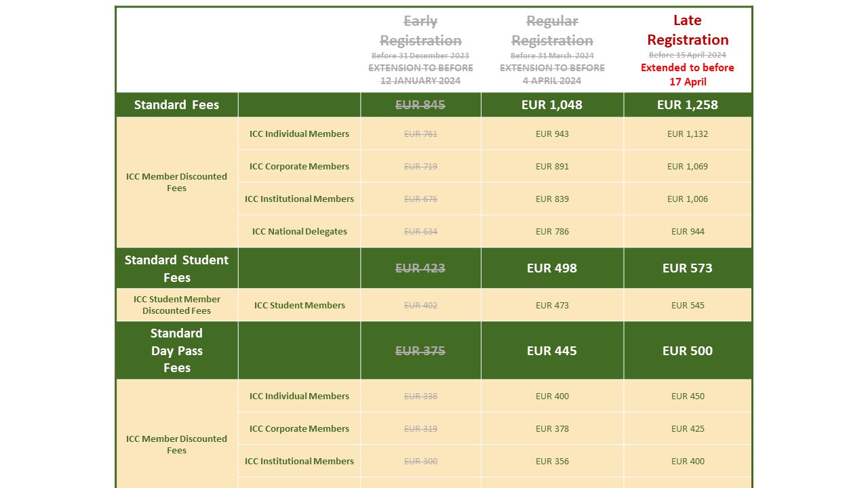The image size is (868, 488).
Task: Select the EUR 500 late day pass fee
Action: pyautogui.click(x=687, y=350)
